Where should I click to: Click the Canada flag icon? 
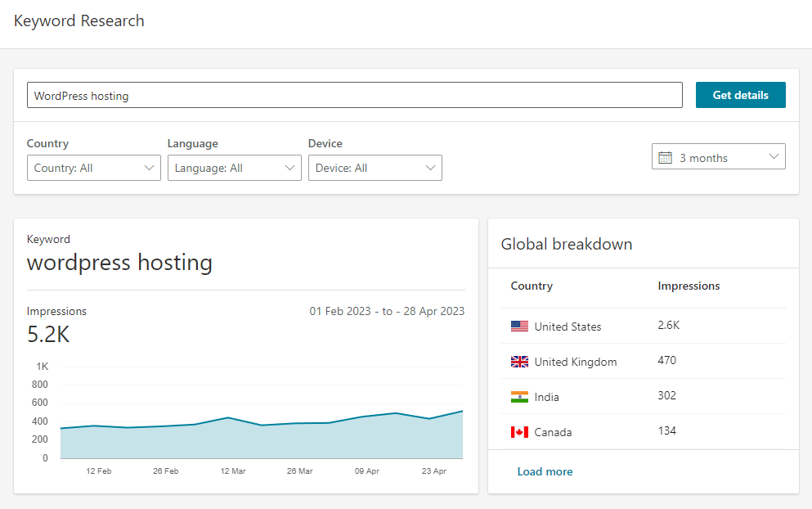click(519, 432)
